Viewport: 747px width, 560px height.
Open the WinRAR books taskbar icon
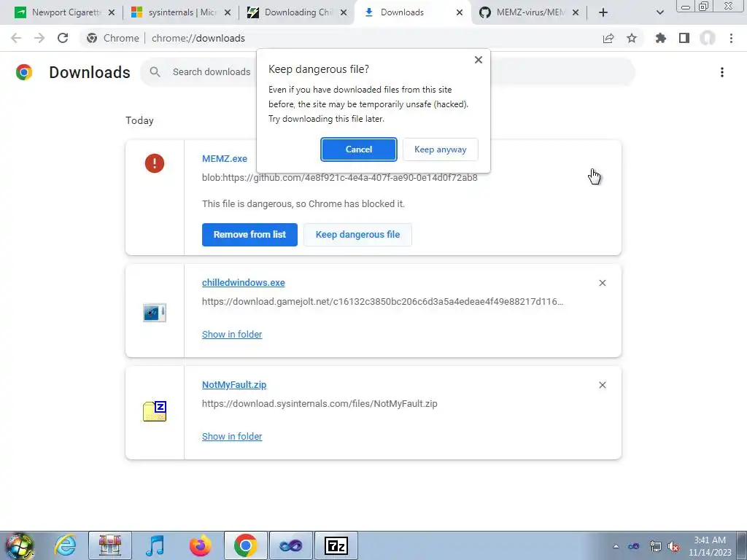110,545
